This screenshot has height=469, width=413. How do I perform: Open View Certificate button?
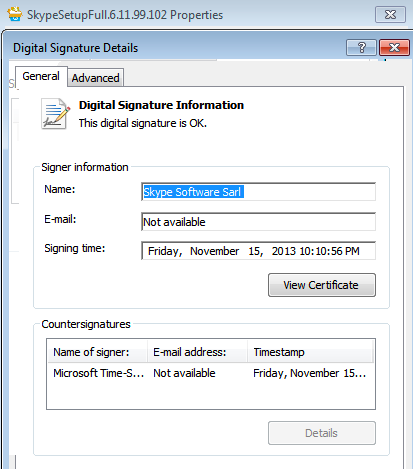[322, 285]
